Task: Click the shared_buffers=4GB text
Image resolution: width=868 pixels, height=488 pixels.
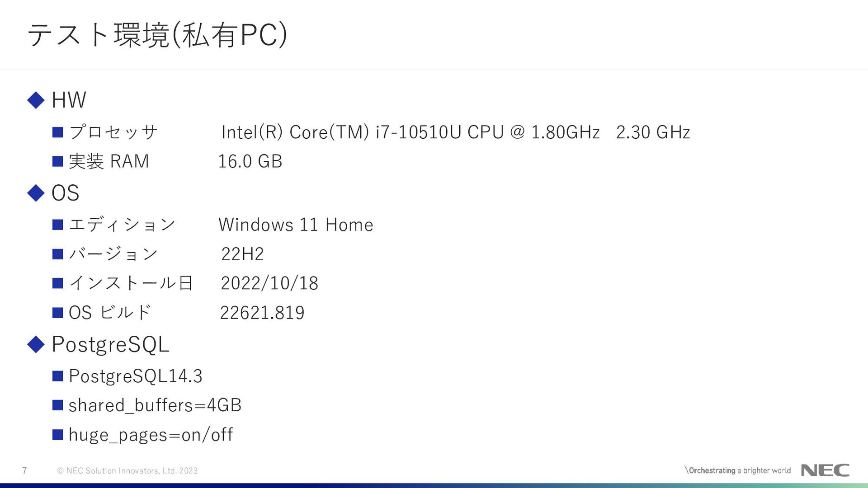Action: 155,405
